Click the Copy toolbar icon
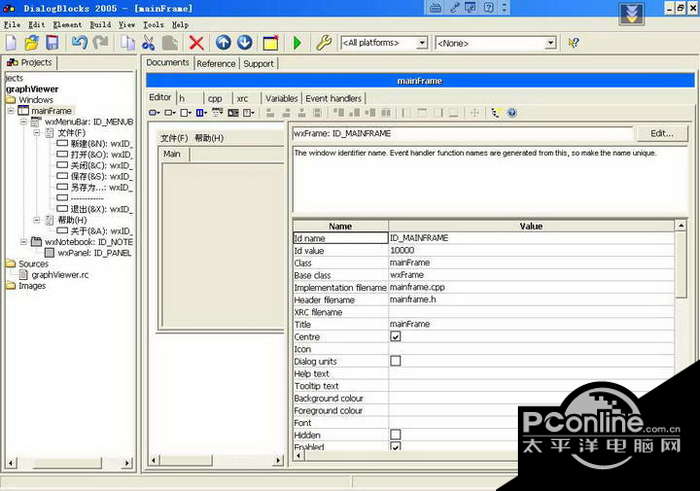700x491 pixels. coord(128,43)
